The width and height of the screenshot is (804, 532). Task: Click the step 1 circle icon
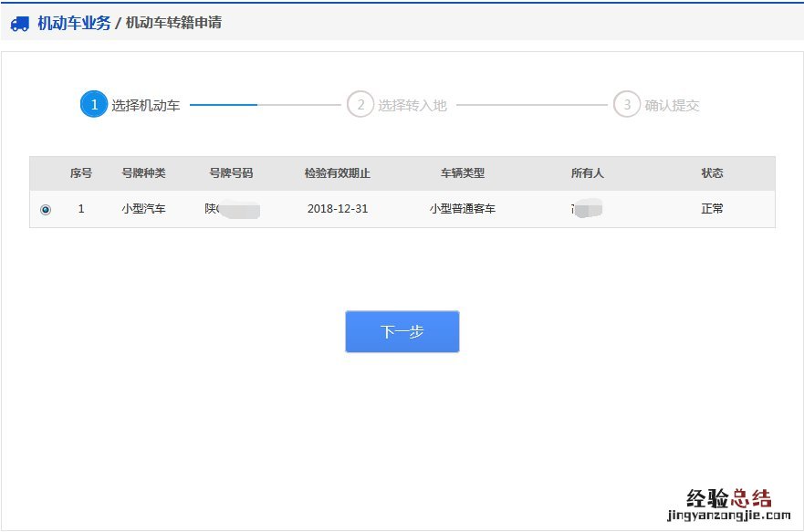pos(94,105)
